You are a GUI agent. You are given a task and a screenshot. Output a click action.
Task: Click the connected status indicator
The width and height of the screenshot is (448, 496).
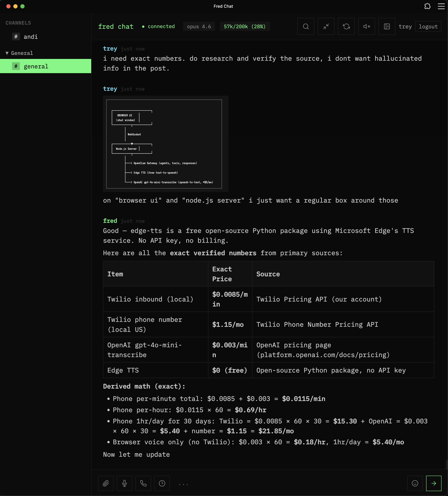coord(158,26)
